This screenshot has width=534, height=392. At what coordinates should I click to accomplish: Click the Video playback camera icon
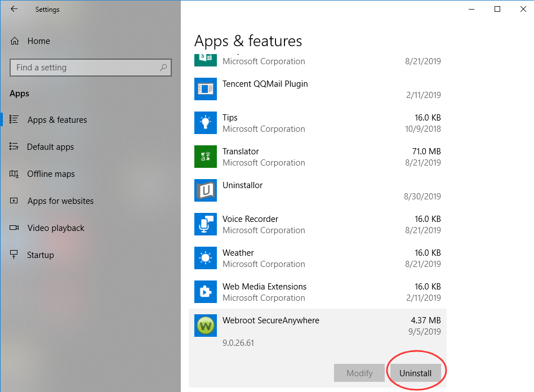[x=14, y=228]
